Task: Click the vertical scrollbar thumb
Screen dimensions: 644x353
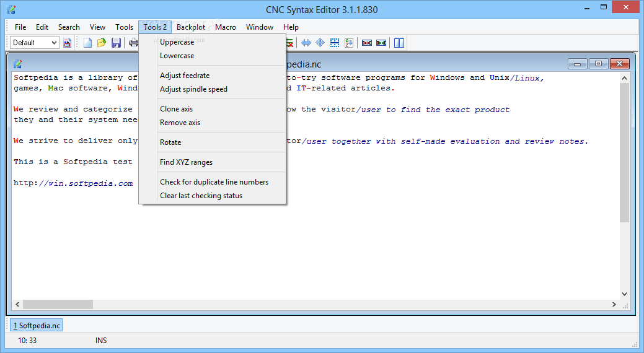Action: [x=624, y=153]
